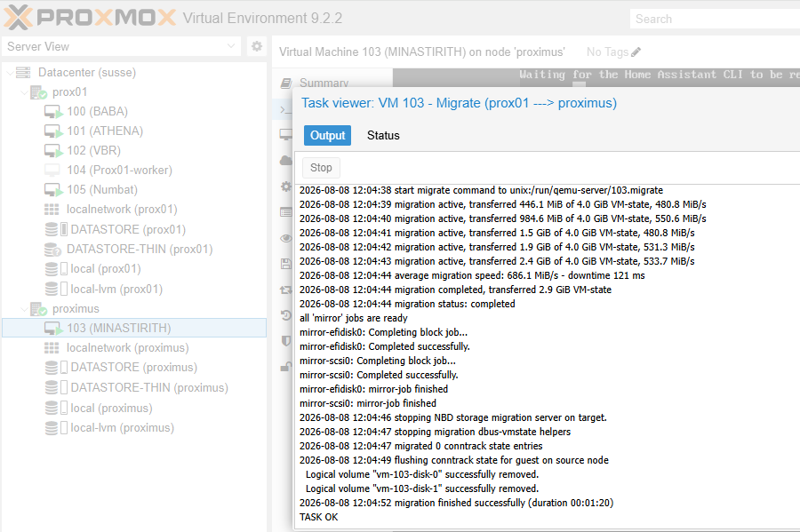
Task: Click the Task viewer title text
Action: coord(459,103)
